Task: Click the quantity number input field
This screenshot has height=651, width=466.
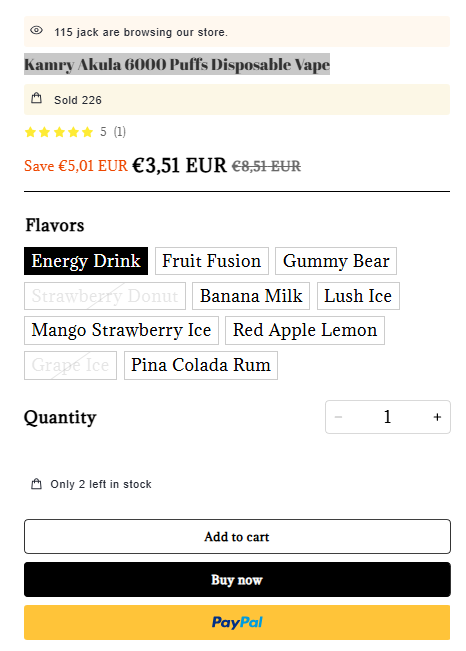Action: (x=387, y=417)
